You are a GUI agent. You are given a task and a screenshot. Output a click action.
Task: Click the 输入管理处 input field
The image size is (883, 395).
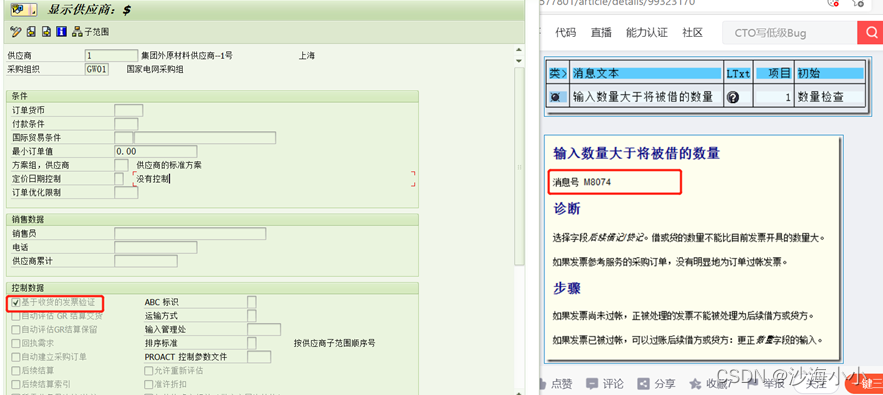tap(264, 330)
